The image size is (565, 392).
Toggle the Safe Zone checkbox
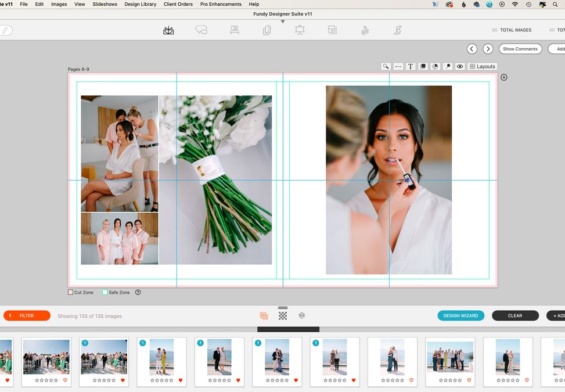pyautogui.click(x=105, y=292)
